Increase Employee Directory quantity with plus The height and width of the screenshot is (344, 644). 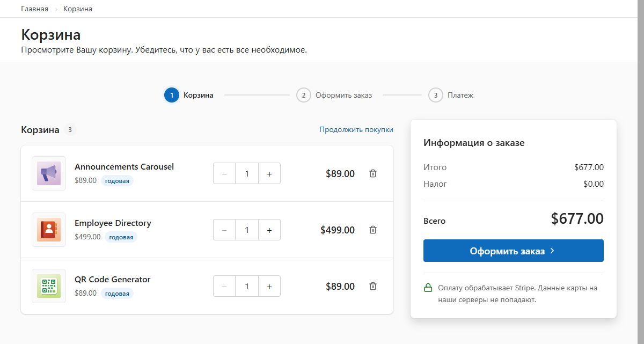pos(269,230)
